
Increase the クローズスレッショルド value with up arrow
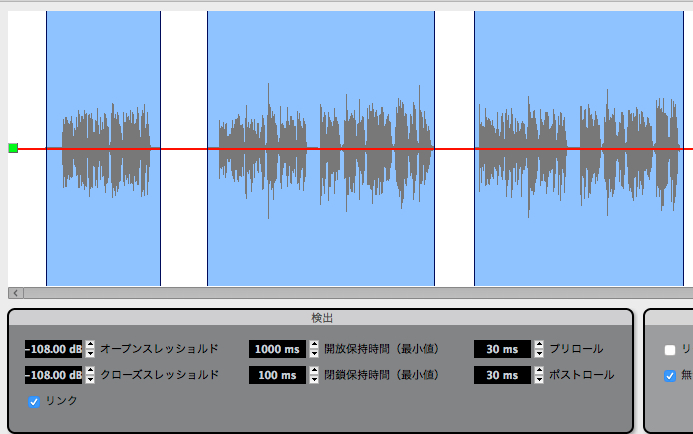point(90,371)
